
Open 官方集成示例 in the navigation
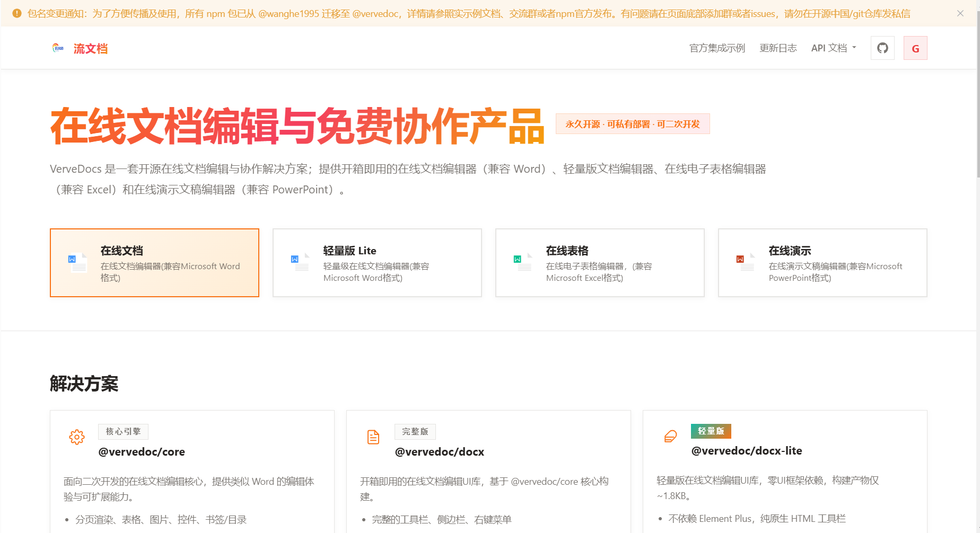pyautogui.click(x=717, y=48)
